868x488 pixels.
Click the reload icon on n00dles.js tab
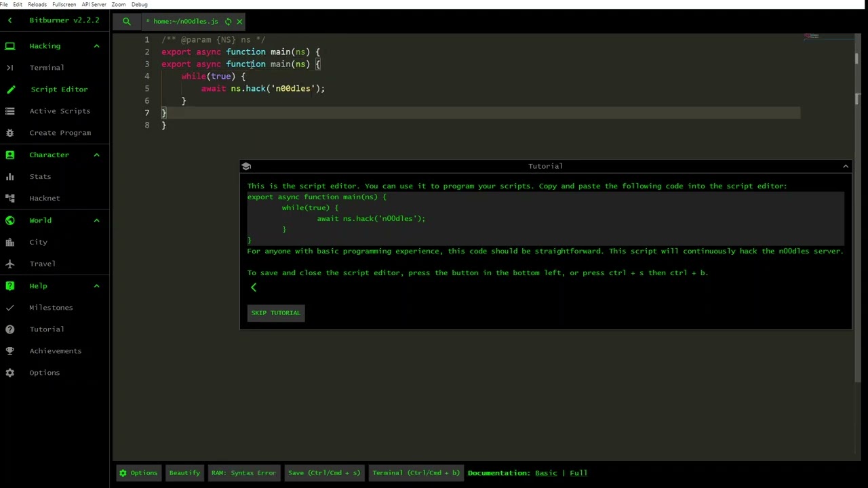(228, 22)
